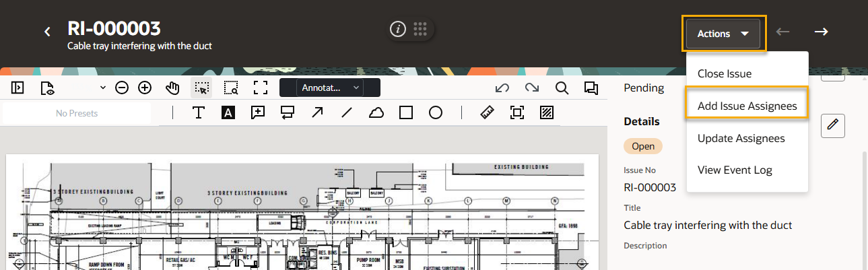This screenshot has height=270, width=868.
Task: Select the cloud annotation tool
Action: pyautogui.click(x=376, y=113)
